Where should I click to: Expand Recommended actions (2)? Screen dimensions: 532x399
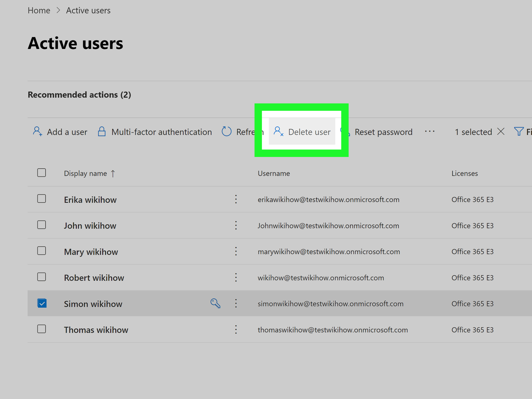(x=79, y=95)
